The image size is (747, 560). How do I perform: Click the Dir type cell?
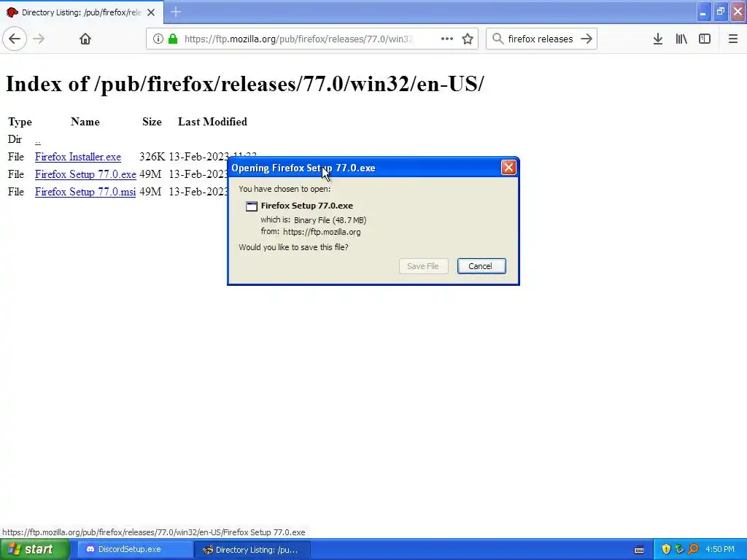click(15, 139)
